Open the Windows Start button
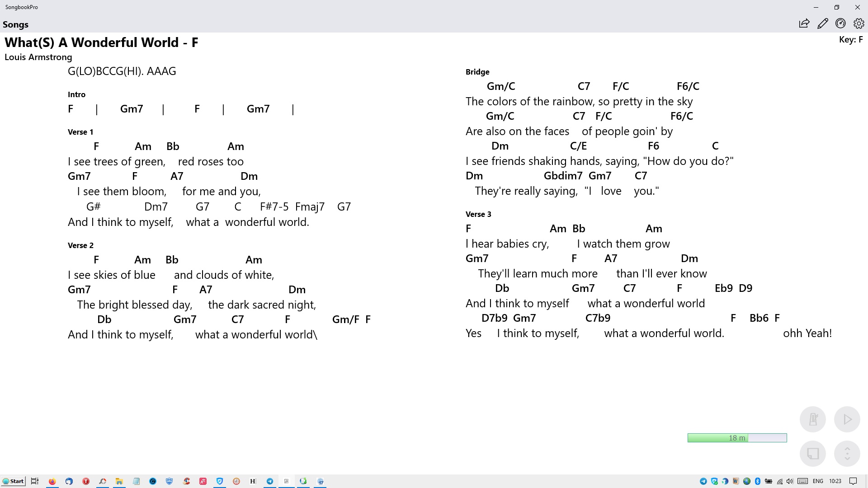Viewport: 868px width, 488px height. pos(13,481)
